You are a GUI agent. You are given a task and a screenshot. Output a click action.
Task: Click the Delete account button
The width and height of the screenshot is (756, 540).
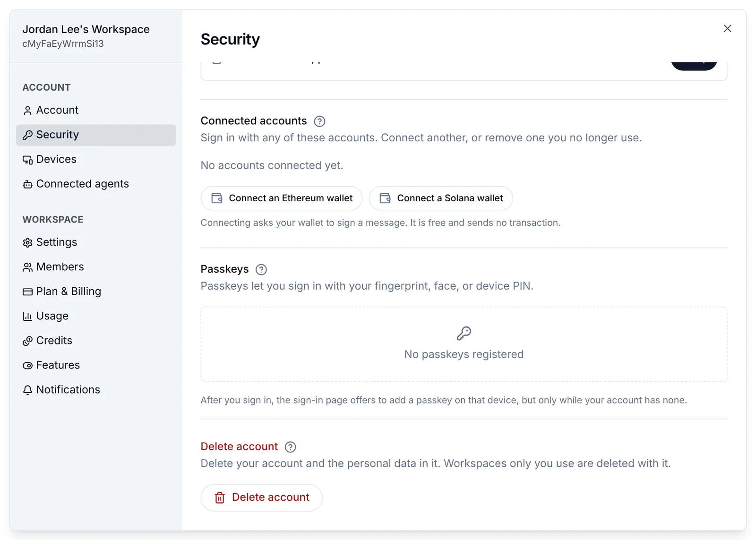point(261,497)
